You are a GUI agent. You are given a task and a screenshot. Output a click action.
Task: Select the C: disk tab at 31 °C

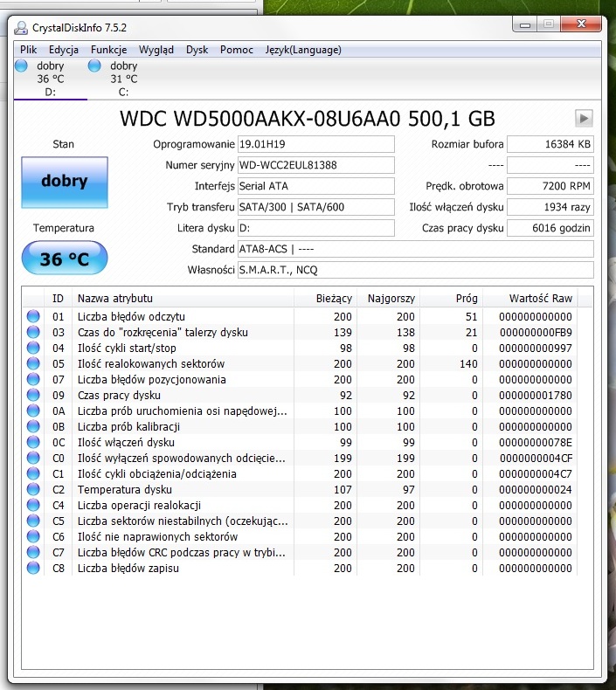124,79
